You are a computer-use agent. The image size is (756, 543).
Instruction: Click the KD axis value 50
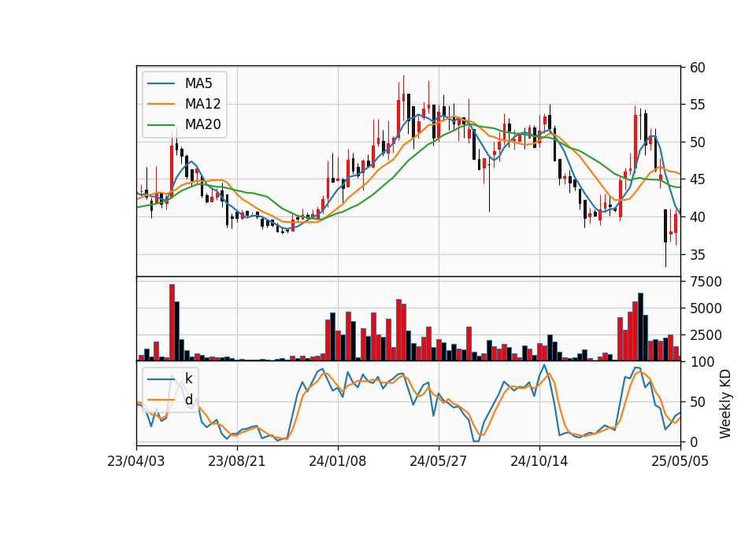pyautogui.click(x=698, y=402)
